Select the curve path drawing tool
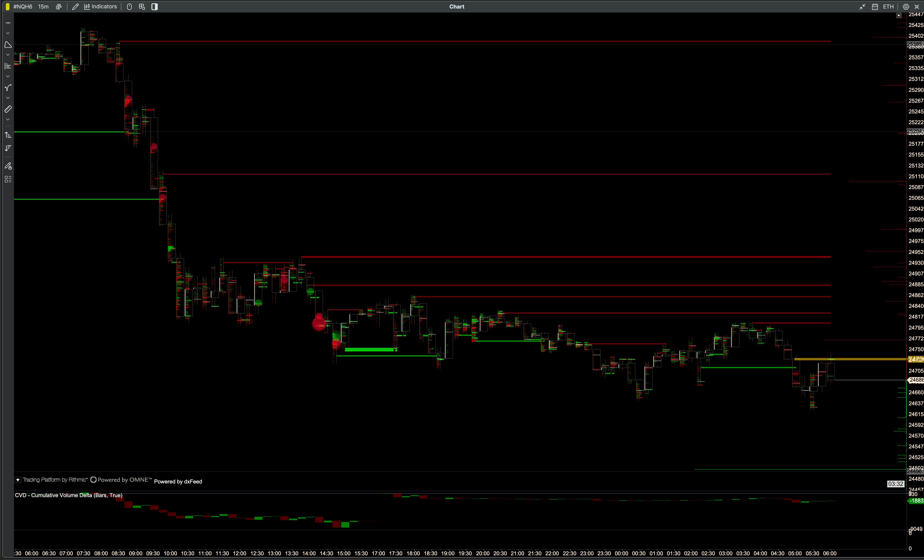924x560 pixels. (x=8, y=88)
